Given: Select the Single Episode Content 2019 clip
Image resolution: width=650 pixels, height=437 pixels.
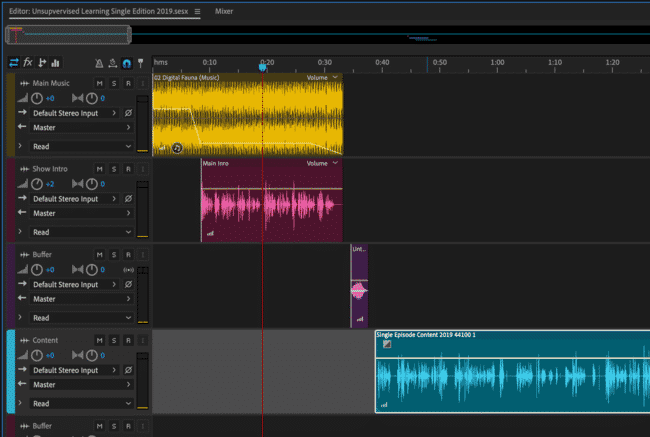Looking at the screenshot, I should pyautogui.click(x=512, y=371).
